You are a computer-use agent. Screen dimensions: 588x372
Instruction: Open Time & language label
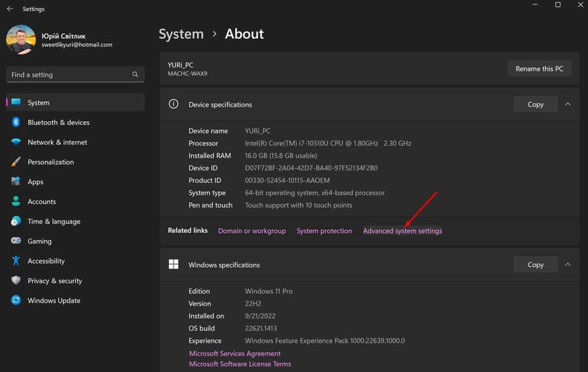tap(54, 221)
